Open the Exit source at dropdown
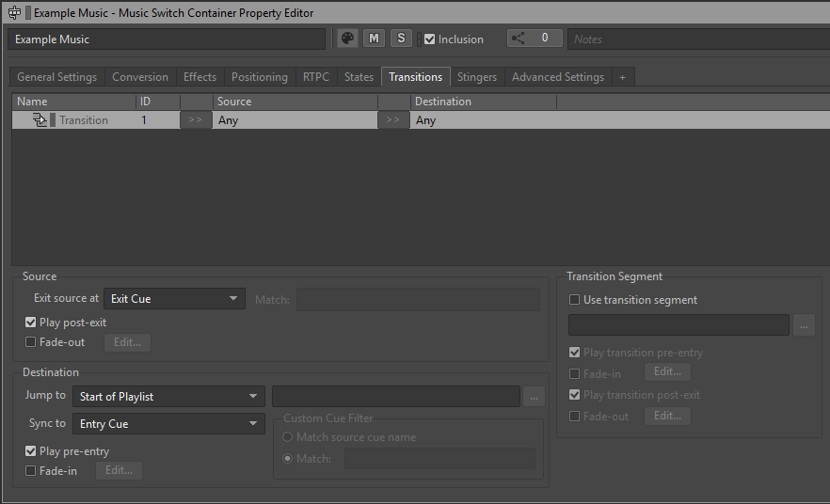 pyautogui.click(x=174, y=299)
